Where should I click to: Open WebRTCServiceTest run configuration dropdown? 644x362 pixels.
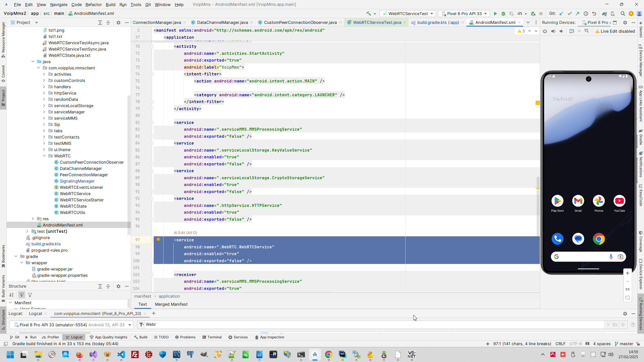(408, 14)
